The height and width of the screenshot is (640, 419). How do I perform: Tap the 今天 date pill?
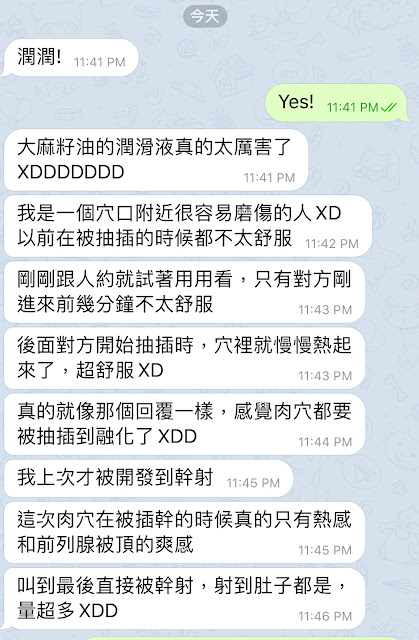(205, 17)
